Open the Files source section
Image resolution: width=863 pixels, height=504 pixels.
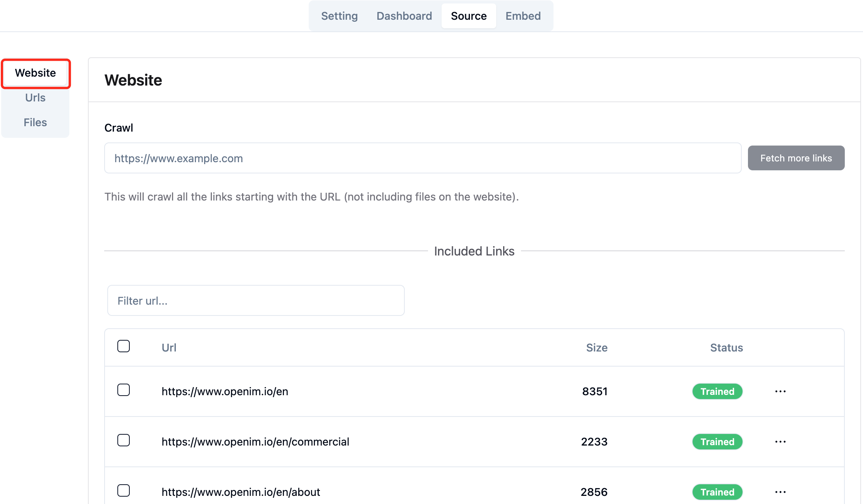[x=35, y=122]
